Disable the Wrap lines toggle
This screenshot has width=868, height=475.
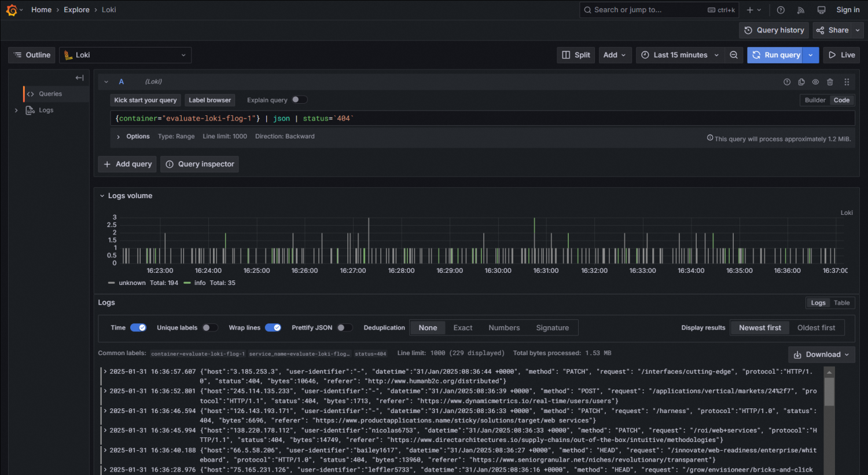pos(273,327)
